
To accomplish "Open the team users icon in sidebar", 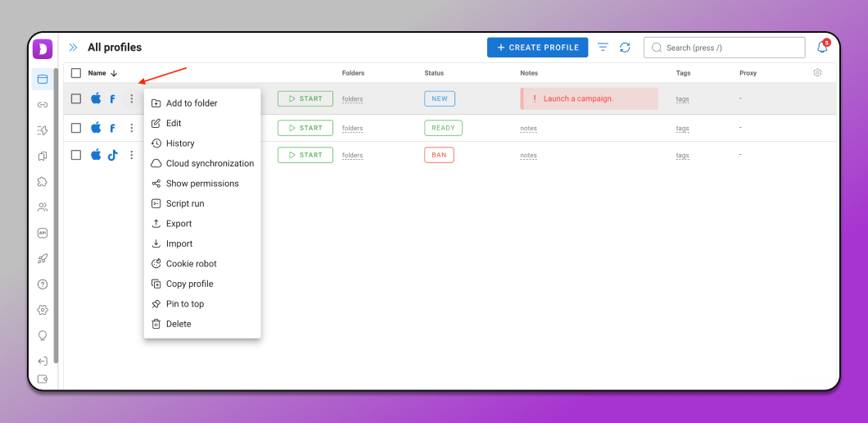I will [x=43, y=207].
